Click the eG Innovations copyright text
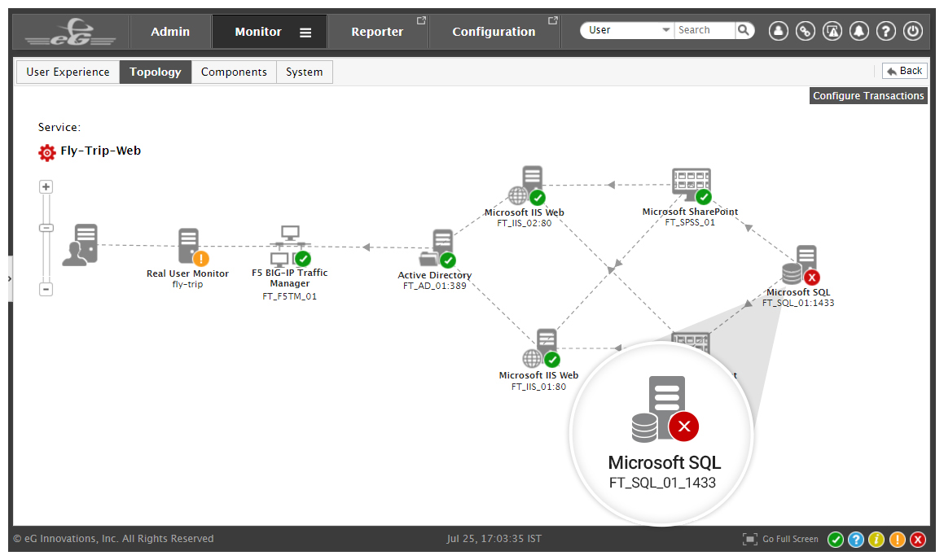Screen dimensions: 944x560 point(114,539)
